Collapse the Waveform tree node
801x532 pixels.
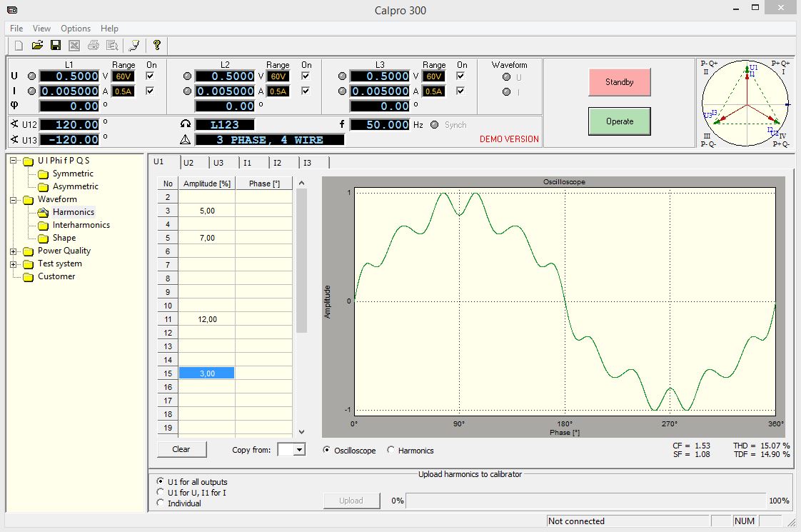(x=14, y=200)
